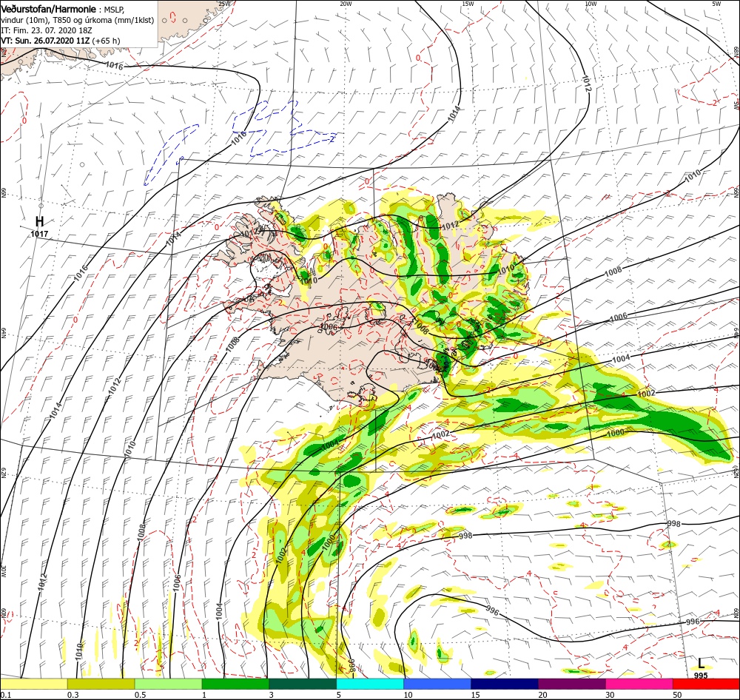
Task: Click the '20' legend scale value
Action: coord(543,695)
